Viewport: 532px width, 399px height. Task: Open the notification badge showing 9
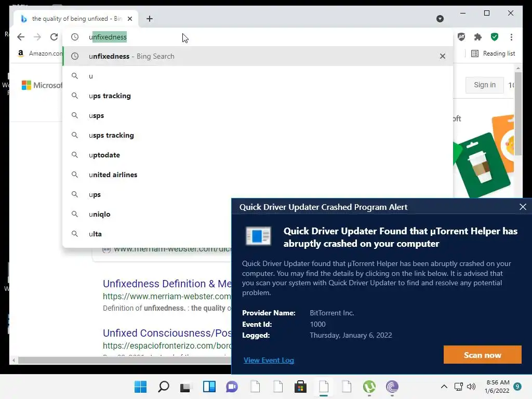(517, 387)
